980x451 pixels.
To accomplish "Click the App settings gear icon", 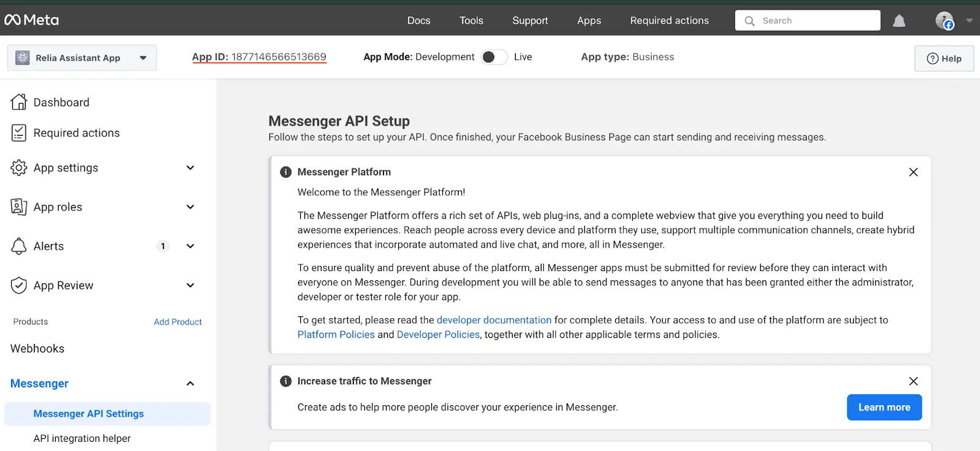I will click(19, 168).
